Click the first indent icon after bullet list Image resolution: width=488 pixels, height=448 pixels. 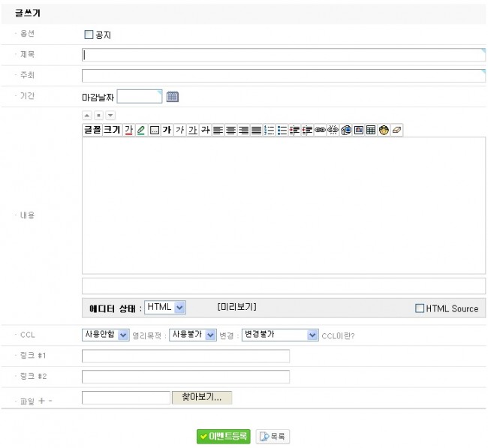pyautogui.click(x=294, y=130)
